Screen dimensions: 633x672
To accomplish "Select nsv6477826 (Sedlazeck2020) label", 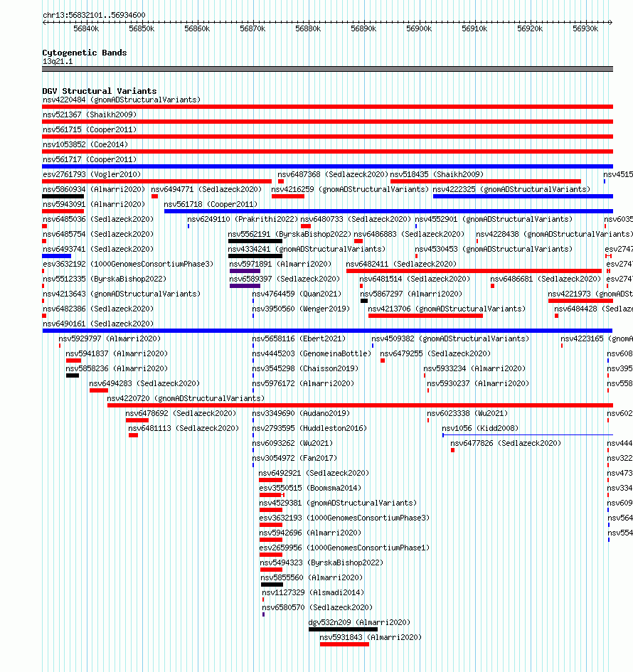I will [x=506, y=444].
